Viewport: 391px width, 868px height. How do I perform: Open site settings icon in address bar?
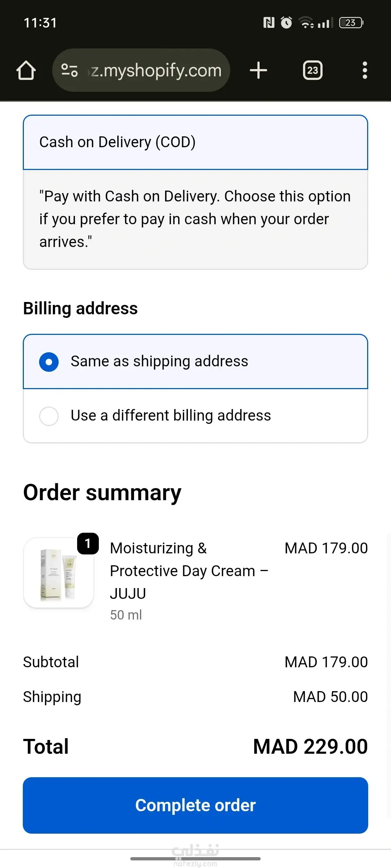[70, 70]
